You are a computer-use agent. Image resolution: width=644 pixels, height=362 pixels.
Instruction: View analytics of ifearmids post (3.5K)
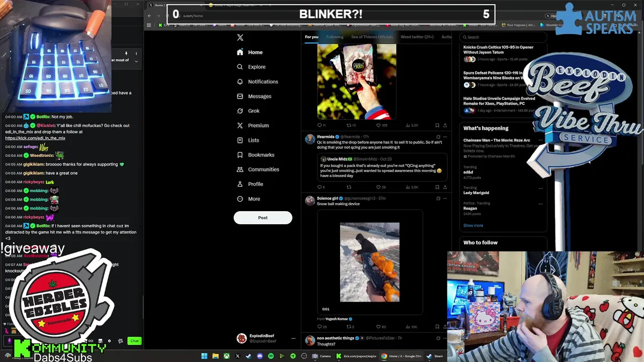(412, 187)
